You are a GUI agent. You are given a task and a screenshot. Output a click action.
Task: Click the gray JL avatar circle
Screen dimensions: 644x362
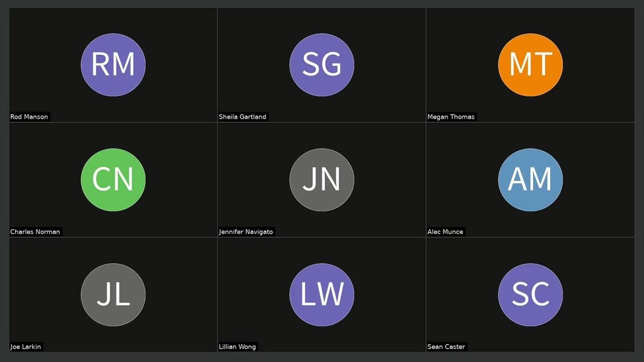click(113, 295)
